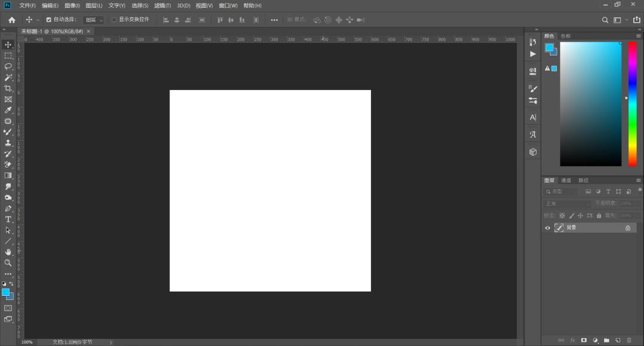
Task: Toggle lock image pixels brush icon
Action: pyautogui.click(x=572, y=216)
